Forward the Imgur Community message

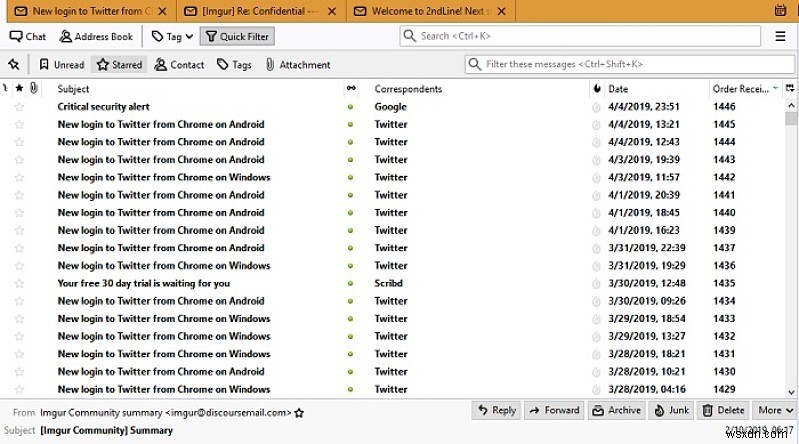(554, 410)
